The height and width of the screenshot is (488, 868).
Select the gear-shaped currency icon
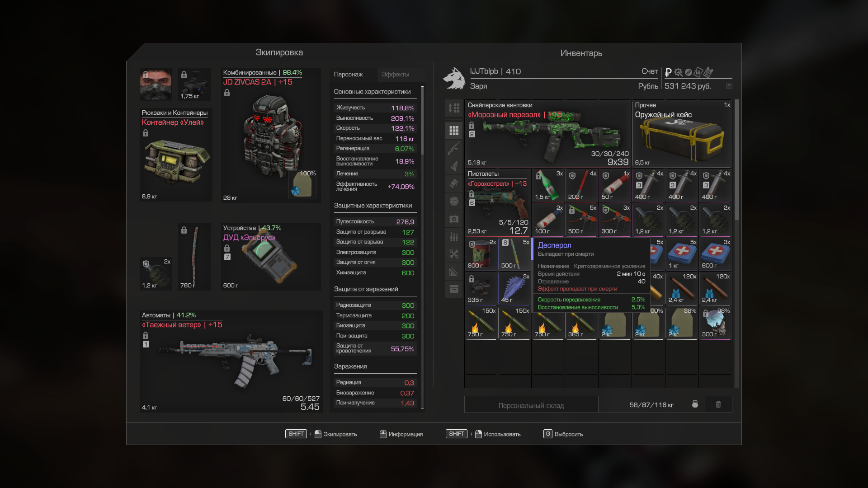(678, 72)
